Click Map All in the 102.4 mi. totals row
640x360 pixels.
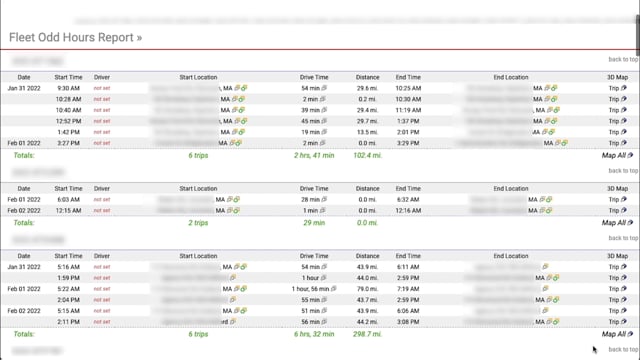coord(617,156)
